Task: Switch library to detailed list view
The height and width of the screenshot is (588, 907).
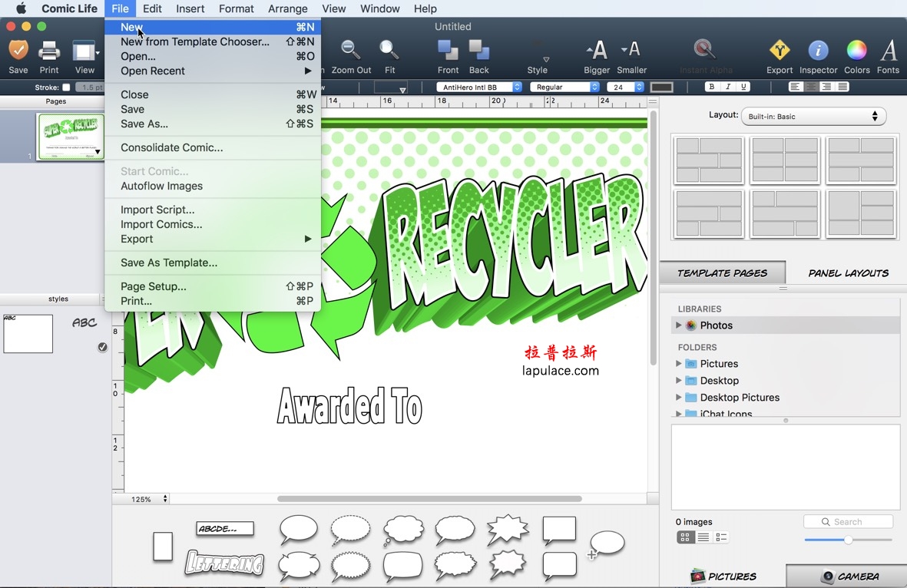Action: 720,537
